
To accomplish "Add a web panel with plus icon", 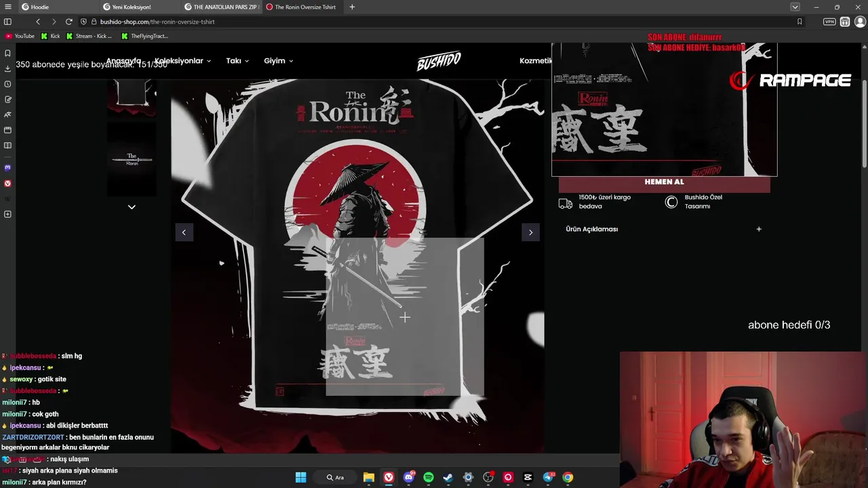I will (x=7, y=214).
